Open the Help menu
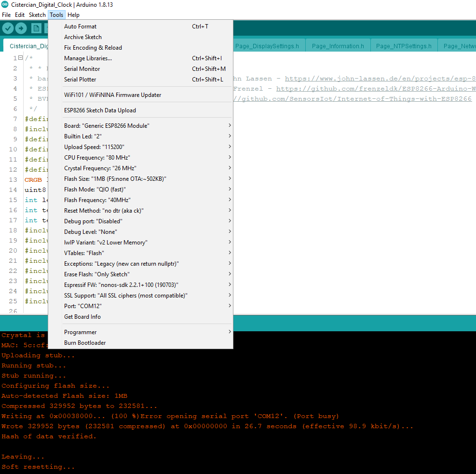The height and width of the screenshot is (474, 476). (x=73, y=15)
